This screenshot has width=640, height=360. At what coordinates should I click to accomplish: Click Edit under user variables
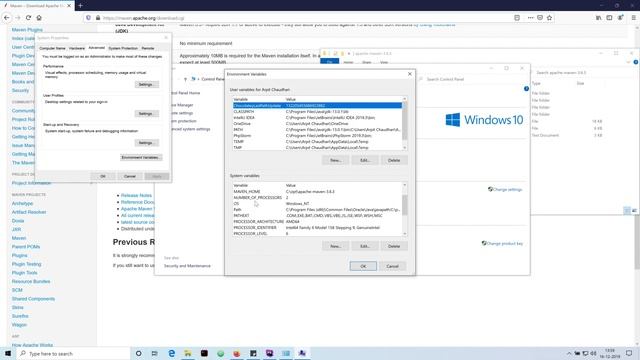364,160
